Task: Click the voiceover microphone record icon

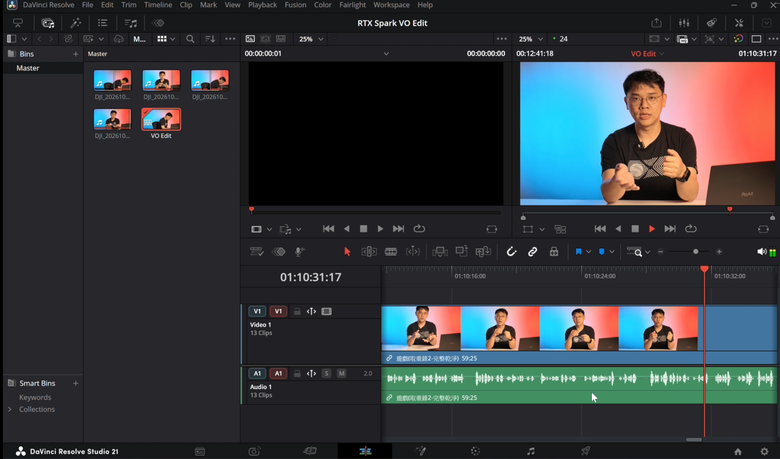Action: [299, 252]
